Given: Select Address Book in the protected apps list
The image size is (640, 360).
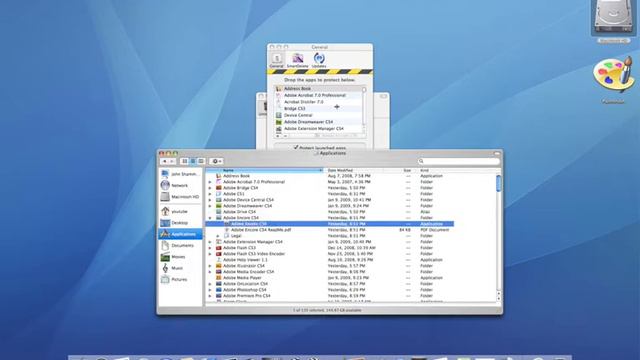Looking at the screenshot, I should pyautogui.click(x=318, y=89).
